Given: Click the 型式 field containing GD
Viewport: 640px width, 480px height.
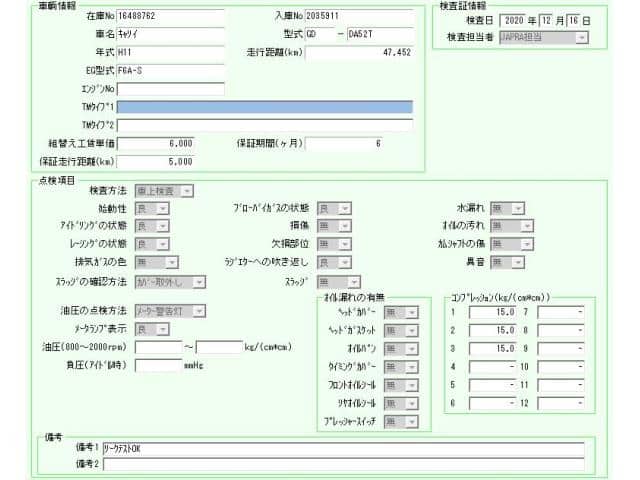Looking at the screenshot, I should tap(320, 34).
